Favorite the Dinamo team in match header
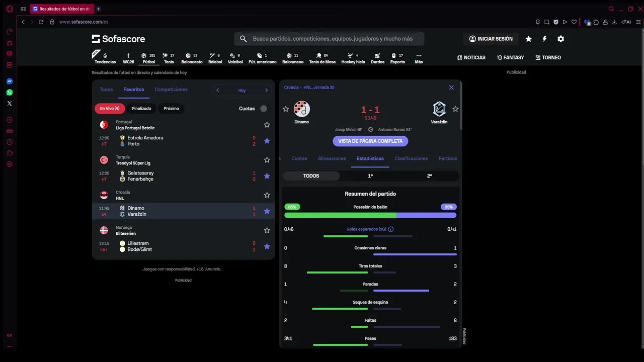Image resolution: width=644 pixels, height=362 pixels. point(286,109)
